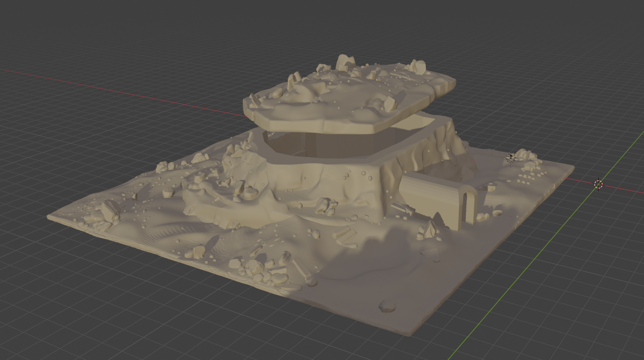
Task: Select the point light gizmo
Action: click(x=510, y=158)
